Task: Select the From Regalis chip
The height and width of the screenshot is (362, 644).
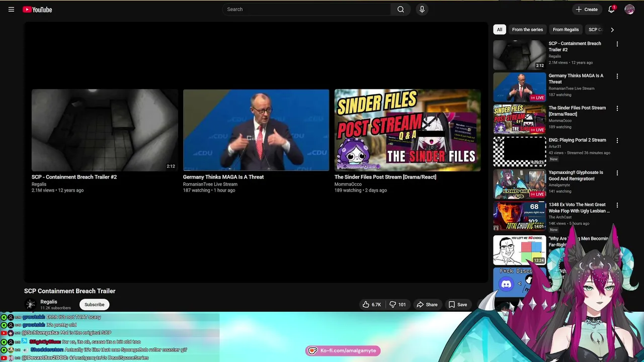Action: pyautogui.click(x=566, y=30)
